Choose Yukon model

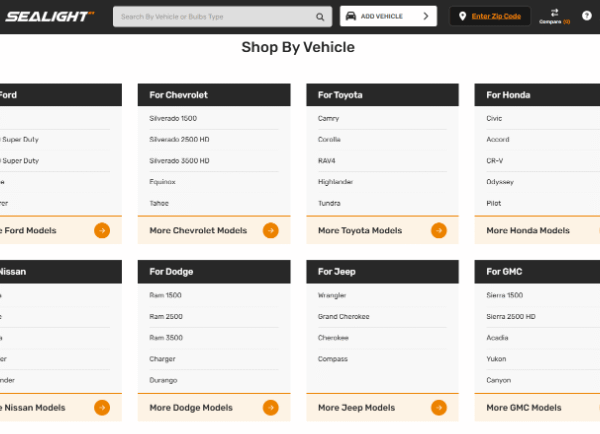coord(496,359)
